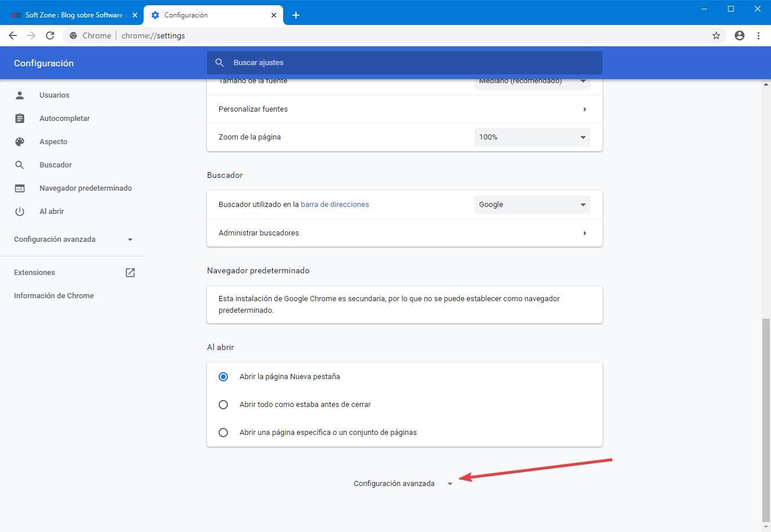This screenshot has width=771, height=532.
Task: Expand Configuración avanzada at page bottom
Action: (404, 484)
